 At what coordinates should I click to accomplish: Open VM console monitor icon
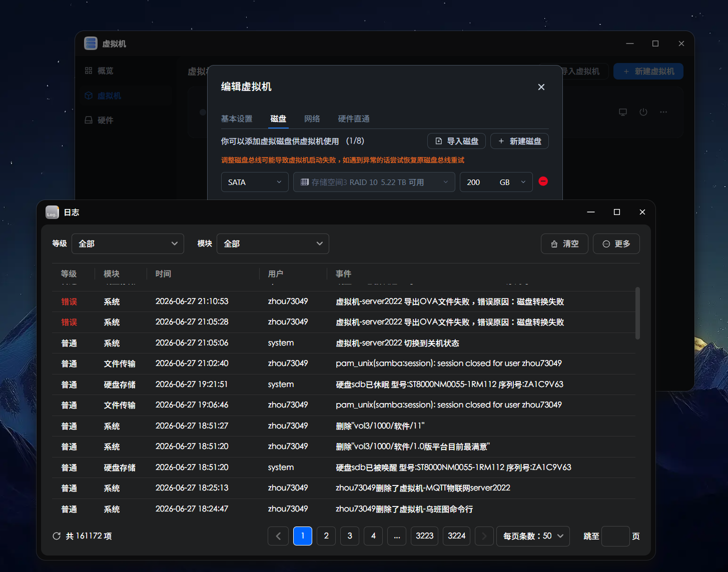[x=623, y=112]
